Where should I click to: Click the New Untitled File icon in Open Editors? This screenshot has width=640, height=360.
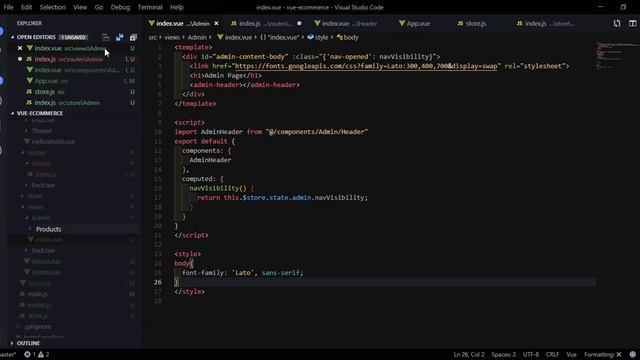[106, 37]
